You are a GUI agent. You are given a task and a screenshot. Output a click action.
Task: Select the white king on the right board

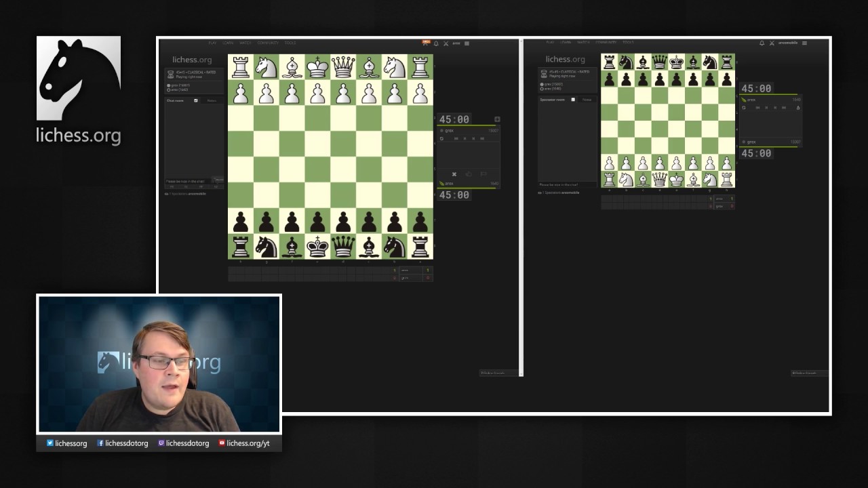[676, 180]
